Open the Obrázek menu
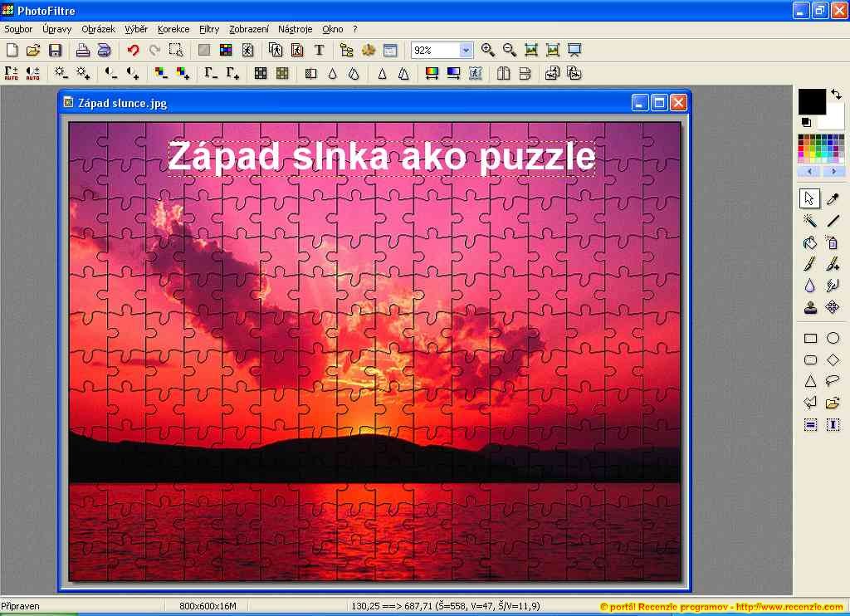This screenshot has height=616, width=850. (98, 29)
